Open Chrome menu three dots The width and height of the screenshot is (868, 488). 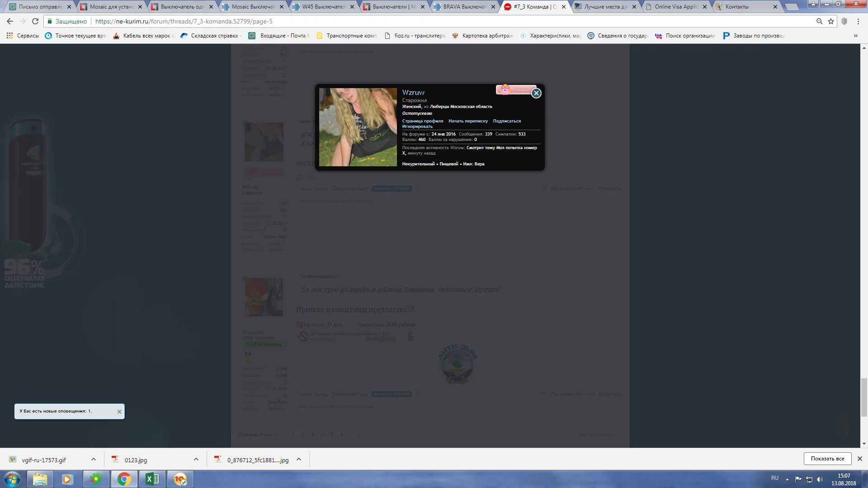click(858, 21)
